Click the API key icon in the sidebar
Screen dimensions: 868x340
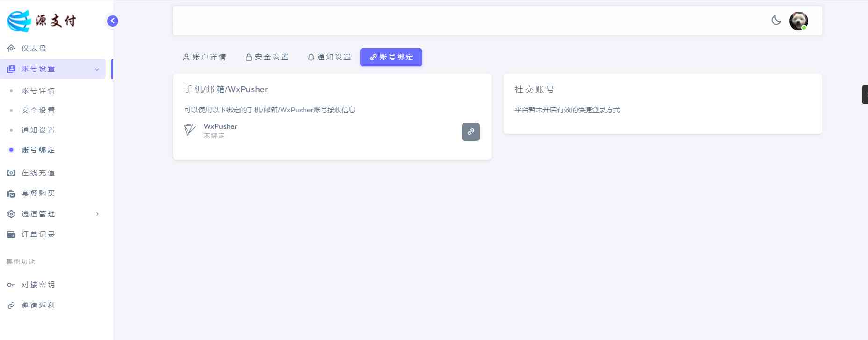pos(11,285)
